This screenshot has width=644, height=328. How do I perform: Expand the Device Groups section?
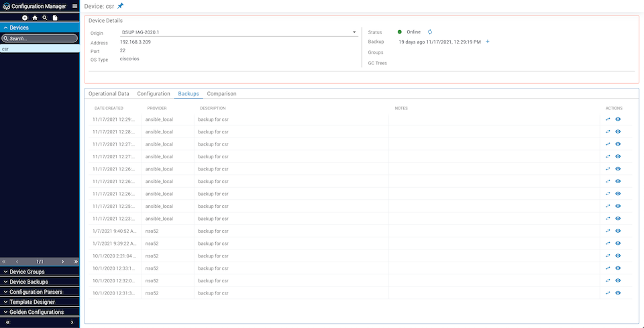40,272
